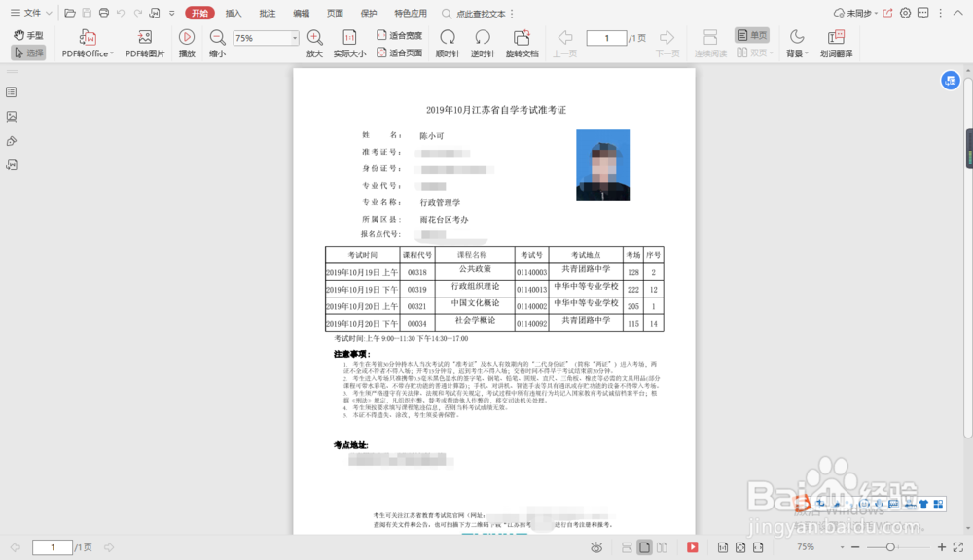Select status bar two-page layout icon

[662, 547]
